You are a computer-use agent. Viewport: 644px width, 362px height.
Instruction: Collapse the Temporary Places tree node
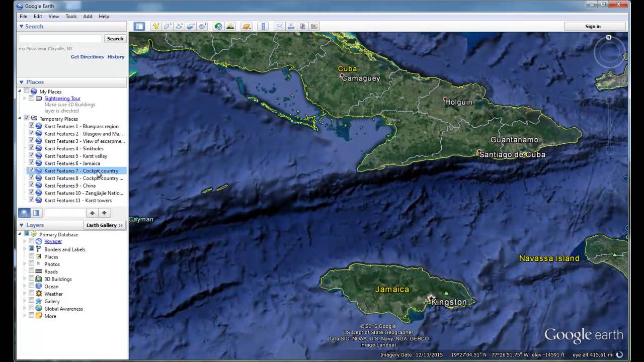20,118
